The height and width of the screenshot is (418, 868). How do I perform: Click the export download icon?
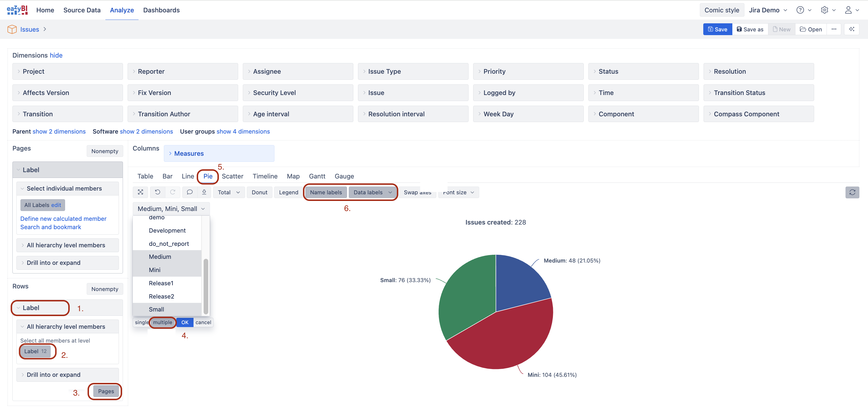(204, 192)
